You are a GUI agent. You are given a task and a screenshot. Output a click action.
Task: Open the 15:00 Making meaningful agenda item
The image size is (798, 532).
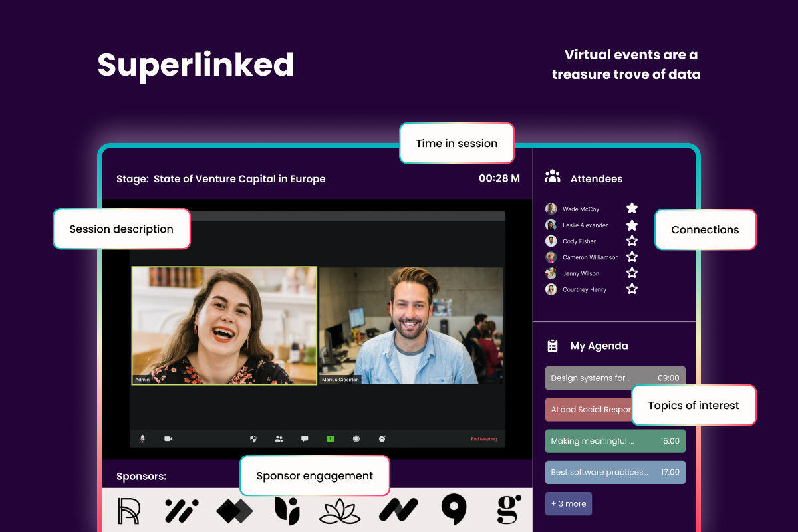coord(615,441)
